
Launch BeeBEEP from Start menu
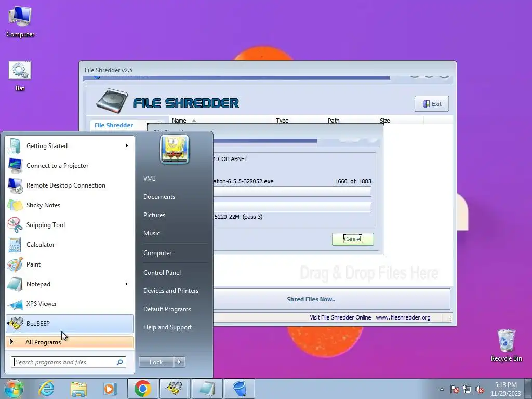point(70,323)
